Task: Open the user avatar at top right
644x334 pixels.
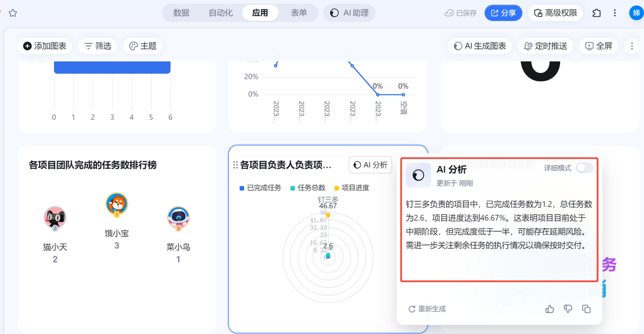Action: [636, 13]
